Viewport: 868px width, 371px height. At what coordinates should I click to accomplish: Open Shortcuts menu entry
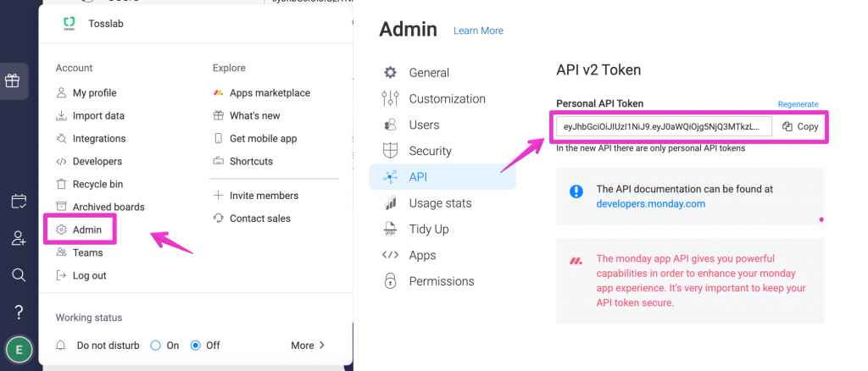pos(251,162)
